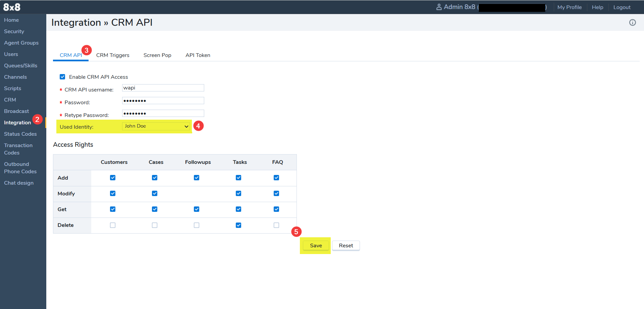Screen dimensions: 644x309
Task: Uncheck Modify Customers access right
Action: click(113, 193)
